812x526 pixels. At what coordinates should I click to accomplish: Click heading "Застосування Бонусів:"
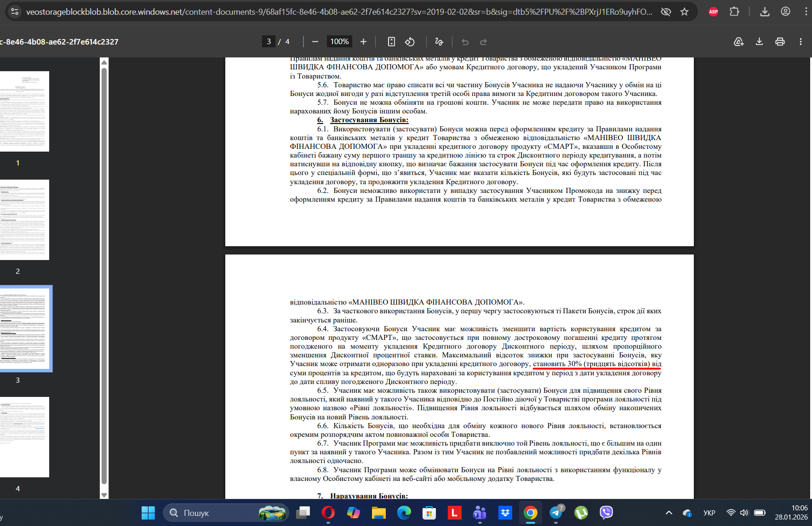[x=369, y=120]
